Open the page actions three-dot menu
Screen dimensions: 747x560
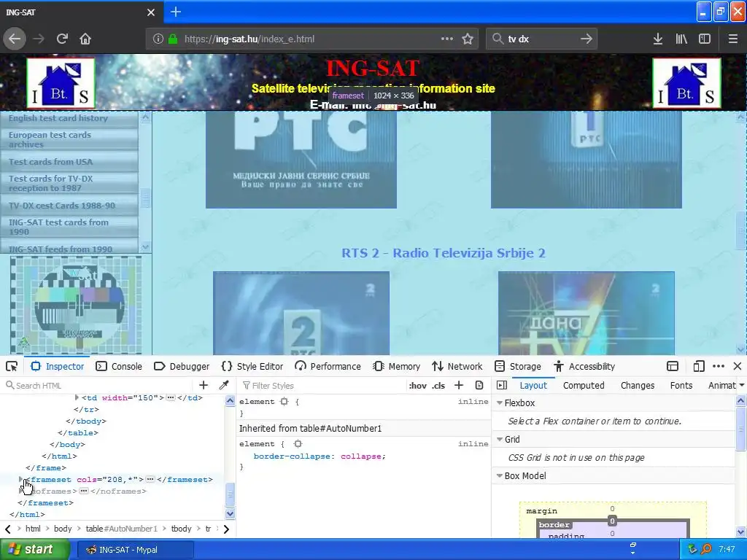tap(447, 39)
